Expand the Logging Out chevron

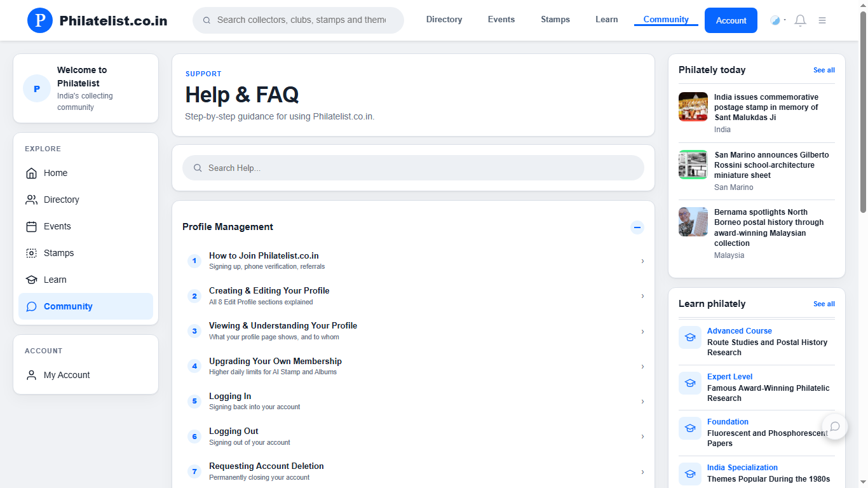click(642, 437)
